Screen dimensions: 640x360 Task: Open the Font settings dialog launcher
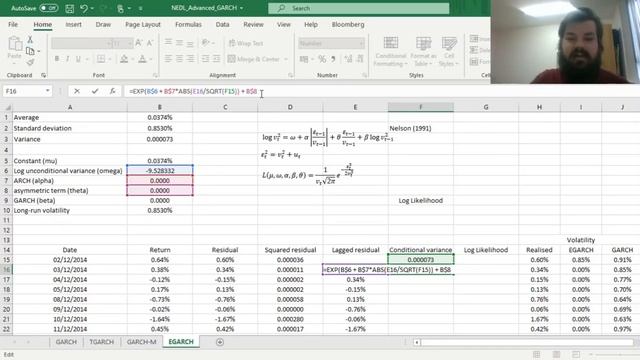155,75
